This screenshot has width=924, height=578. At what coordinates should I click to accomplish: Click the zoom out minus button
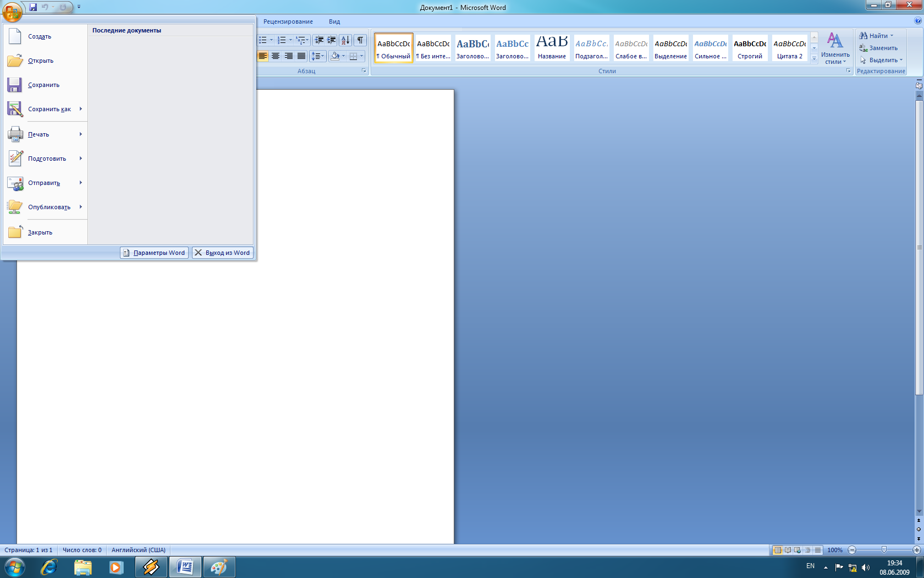pyautogui.click(x=852, y=550)
